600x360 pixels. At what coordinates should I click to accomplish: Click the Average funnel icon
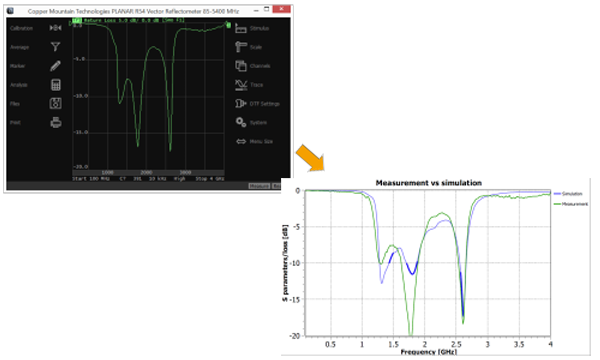55,47
